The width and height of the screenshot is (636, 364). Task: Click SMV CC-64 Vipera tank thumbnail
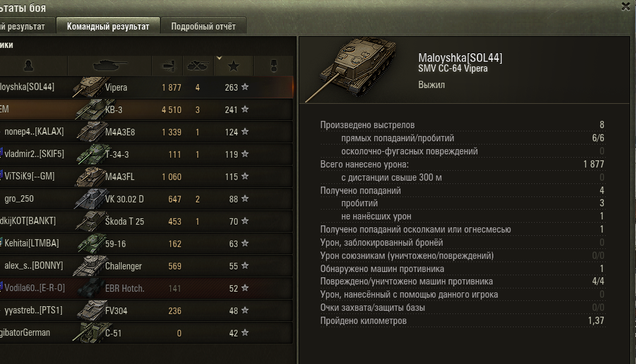351,69
